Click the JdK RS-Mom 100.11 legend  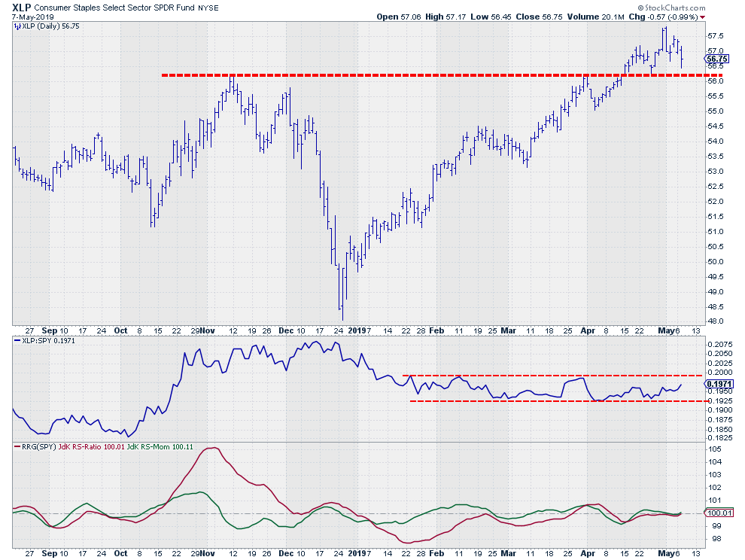coord(160,447)
